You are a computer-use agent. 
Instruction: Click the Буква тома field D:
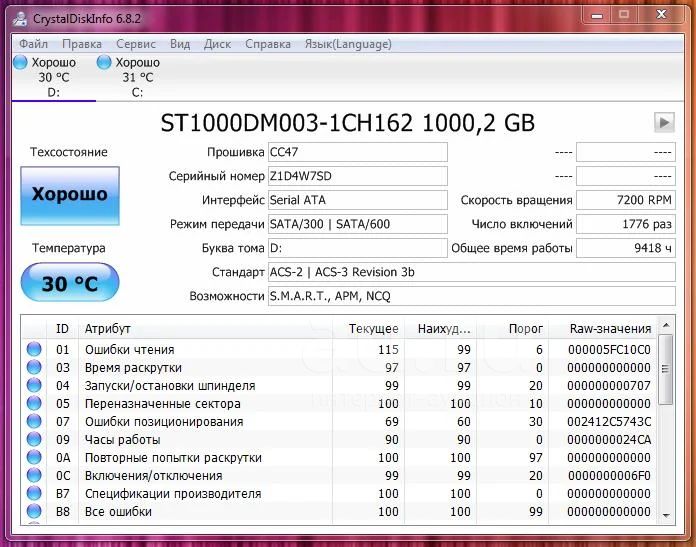357,248
